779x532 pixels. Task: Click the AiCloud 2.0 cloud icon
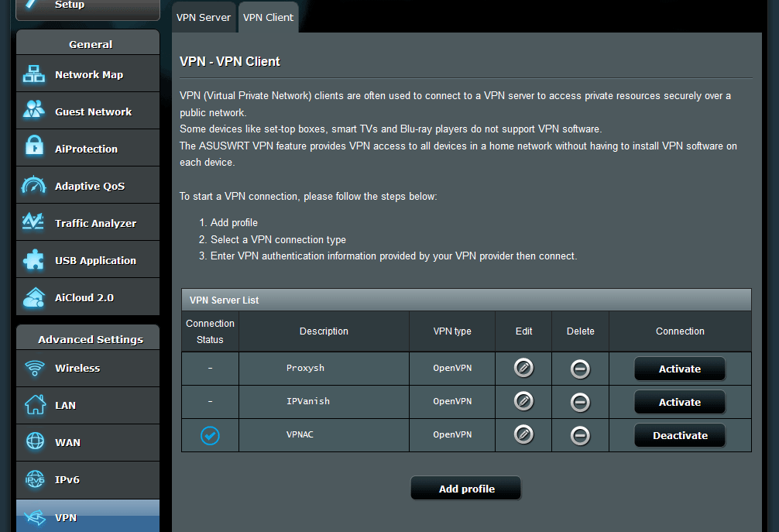34,297
